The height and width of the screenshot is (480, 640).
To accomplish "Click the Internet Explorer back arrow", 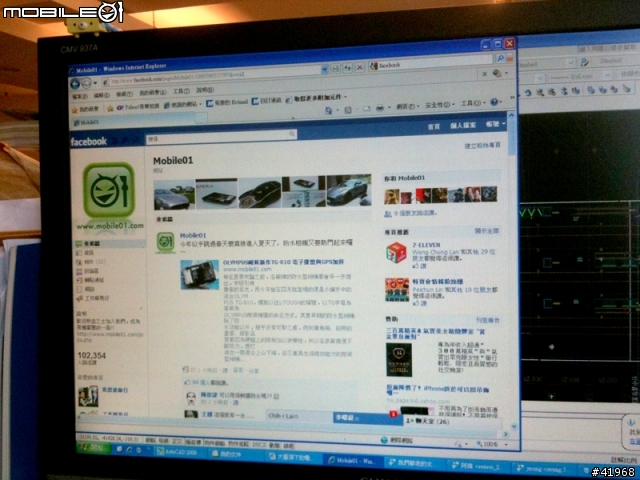I will (75, 84).
